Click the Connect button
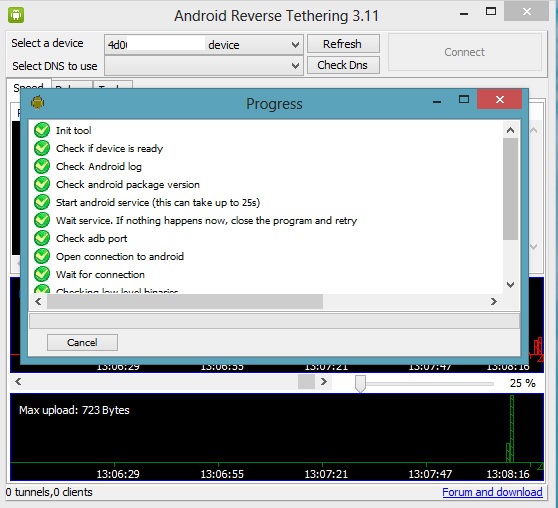Viewport: 558px width, 508px height. tap(465, 52)
